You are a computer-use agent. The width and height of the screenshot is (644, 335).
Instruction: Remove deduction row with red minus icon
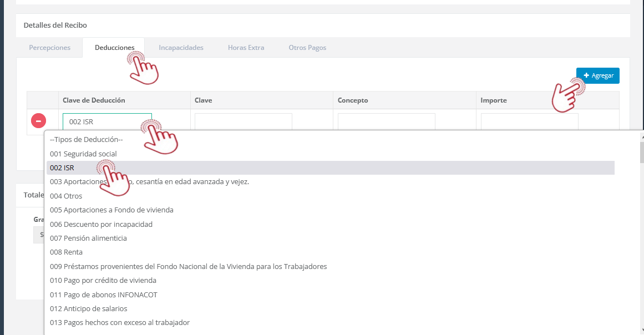[x=38, y=120]
